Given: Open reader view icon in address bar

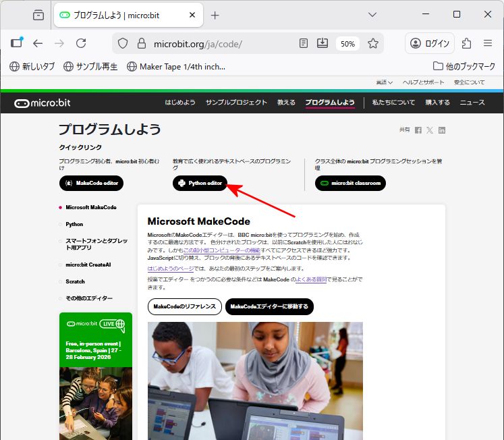Looking at the screenshot, I should tap(304, 43).
